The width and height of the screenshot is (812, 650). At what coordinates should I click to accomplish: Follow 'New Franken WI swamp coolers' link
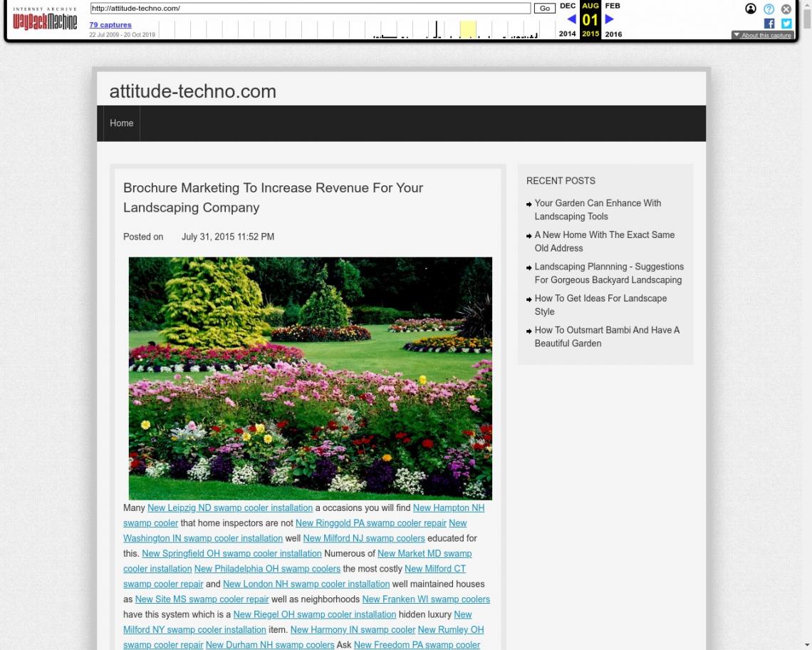click(426, 599)
